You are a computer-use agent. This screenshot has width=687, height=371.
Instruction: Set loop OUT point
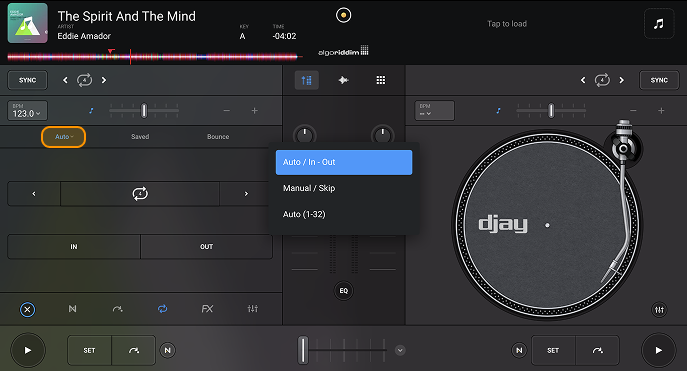206,247
